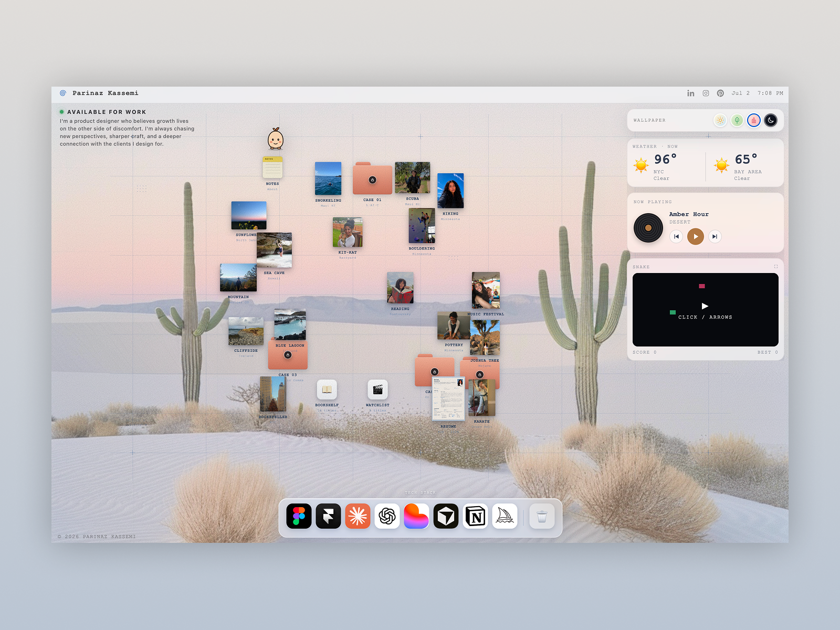Open the Midjourney sailboat dock icon
840x630 pixels.
tap(505, 516)
